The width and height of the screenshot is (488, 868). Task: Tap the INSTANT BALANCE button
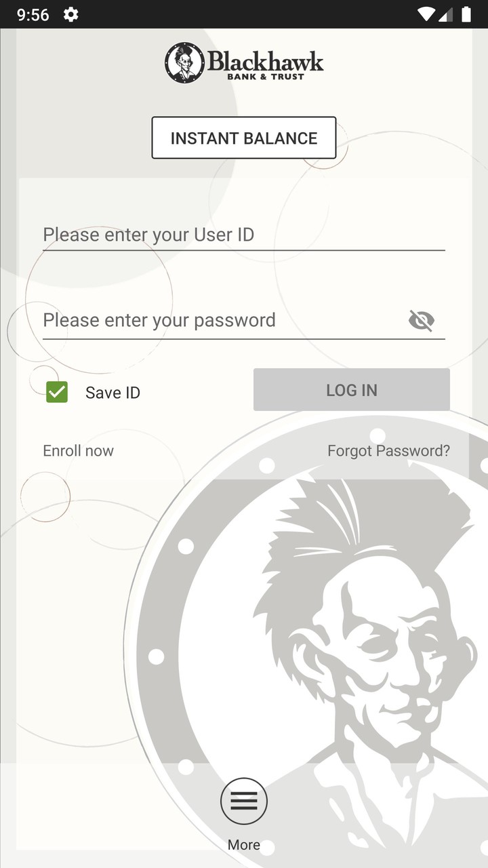[x=244, y=138]
